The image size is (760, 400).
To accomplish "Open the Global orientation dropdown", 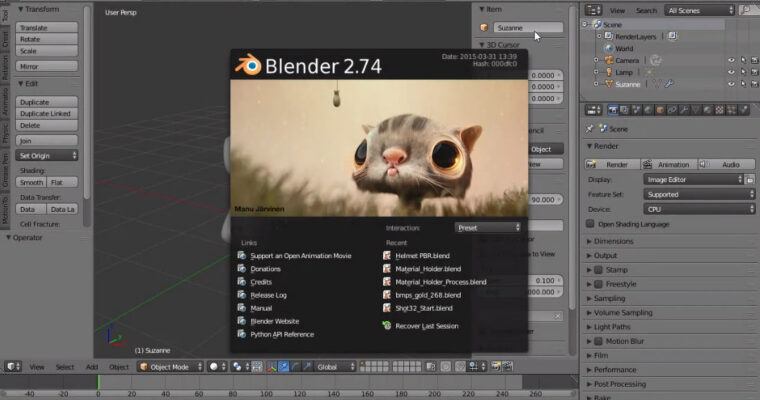I will [x=335, y=367].
